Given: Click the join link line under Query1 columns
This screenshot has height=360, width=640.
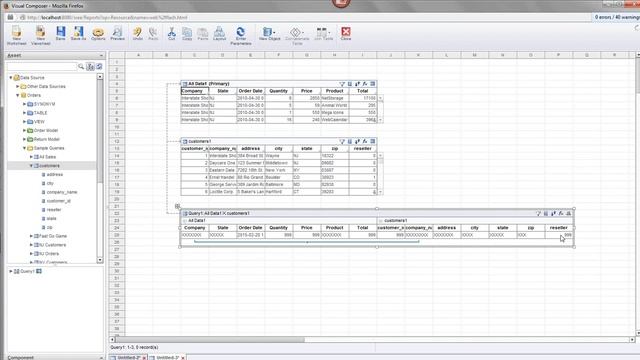Looking at the screenshot, I should click(x=307, y=242).
